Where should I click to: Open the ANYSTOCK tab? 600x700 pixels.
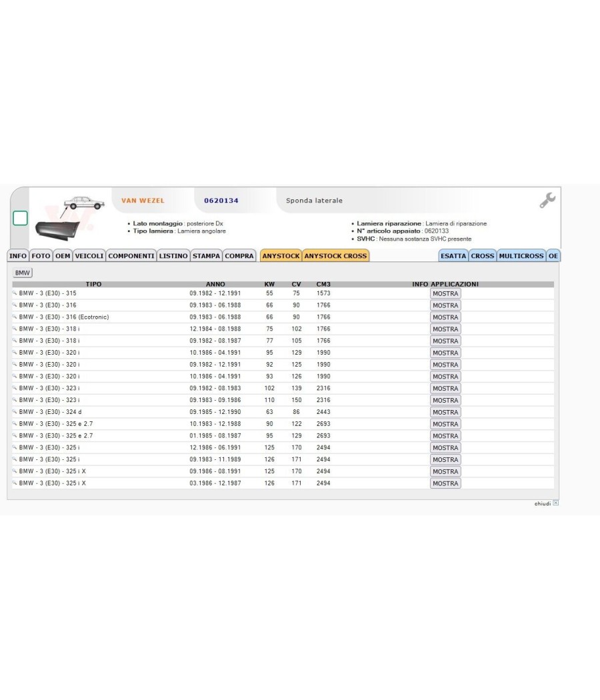coord(281,256)
